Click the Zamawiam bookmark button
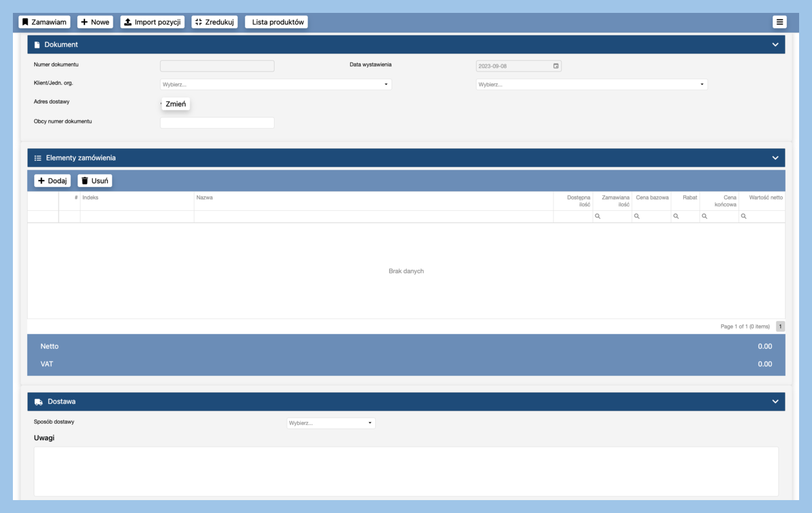This screenshot has width=812, height=513. [x=44, y=22]
